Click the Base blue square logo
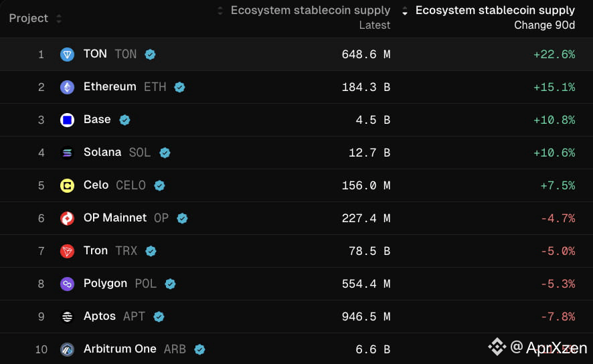This screenshot has height=364, width=593. (x=68, y=120)
